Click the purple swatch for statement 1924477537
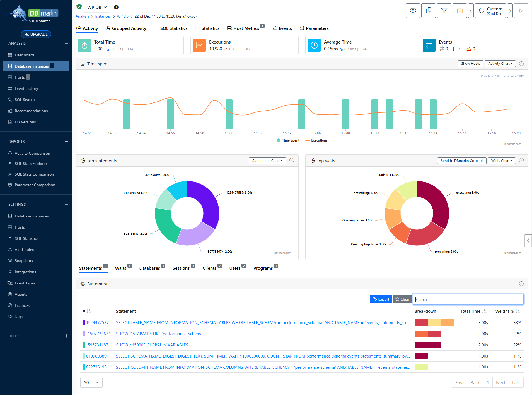Viewport: 532px width, 395px height. tap(84, 322)
